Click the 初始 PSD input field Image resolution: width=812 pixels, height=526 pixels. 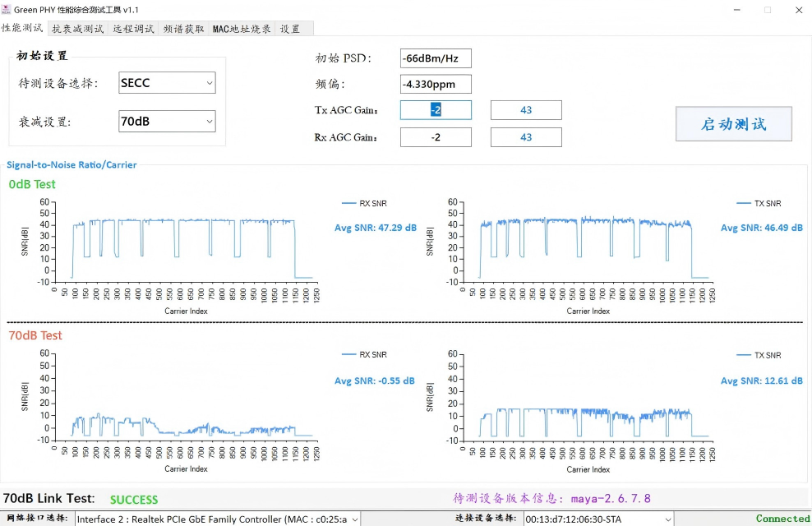pyautogui.click(x=436, y=58)
